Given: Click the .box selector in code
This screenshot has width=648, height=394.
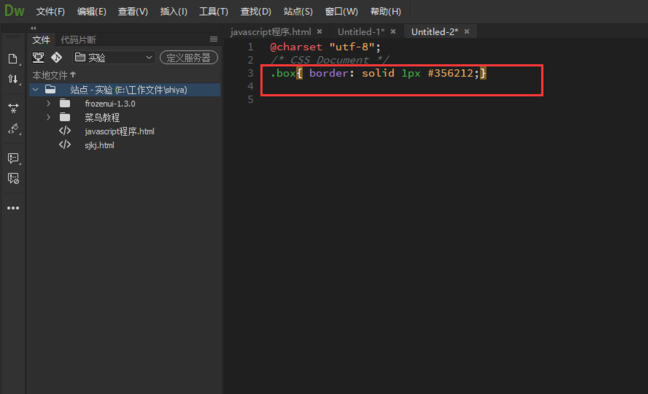Looking at the screenshot, I should pos(284,73).
